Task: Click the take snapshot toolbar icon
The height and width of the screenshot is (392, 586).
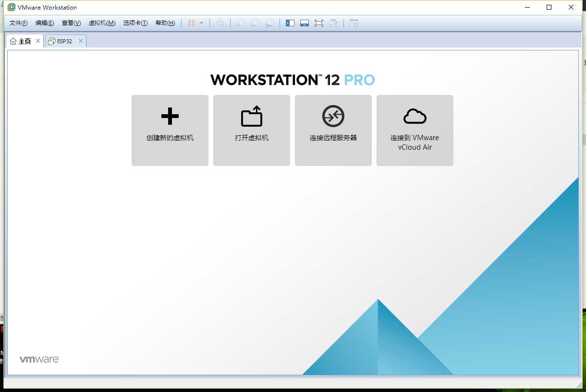Action: (x=241, y=23)
